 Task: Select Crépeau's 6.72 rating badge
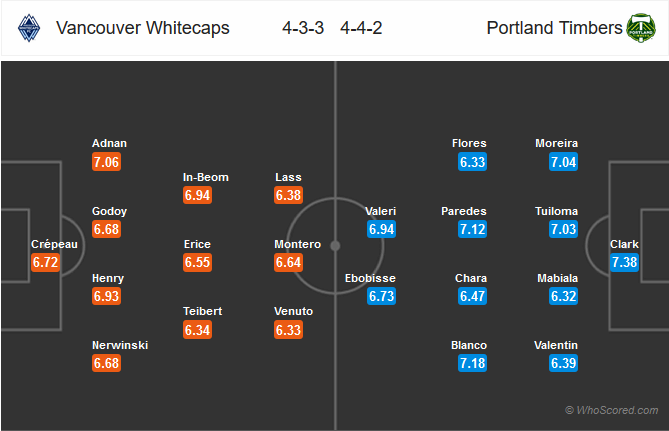tap(45, 262)
